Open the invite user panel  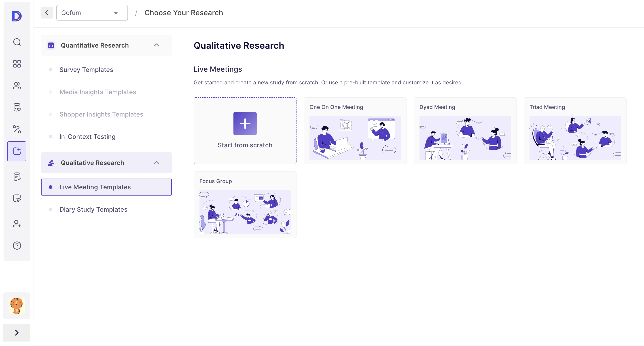click(x=17, y=224)
